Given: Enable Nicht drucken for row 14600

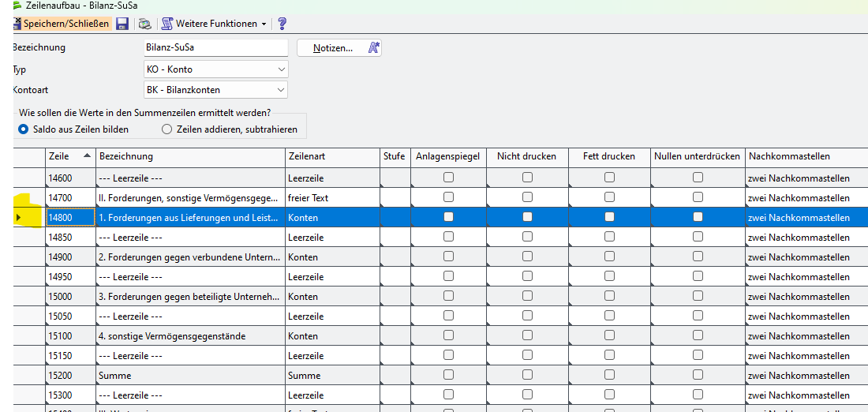Looking at the screenshot, I should pos(527,178).
